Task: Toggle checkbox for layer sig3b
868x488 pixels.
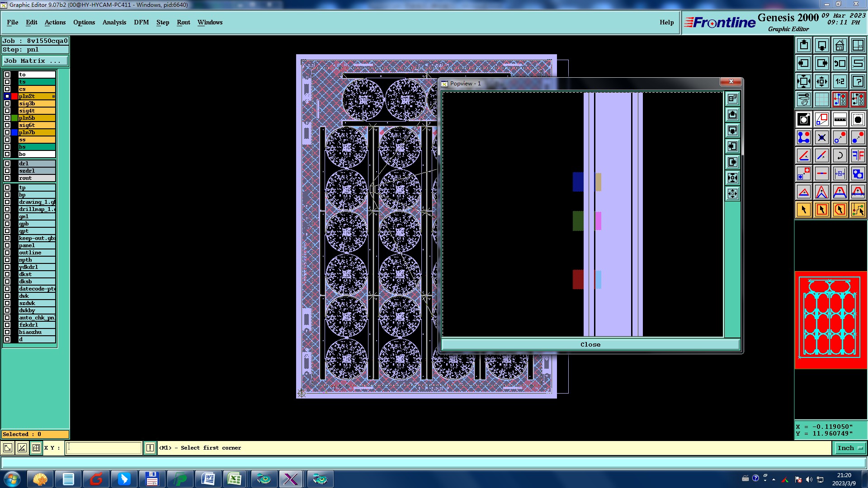Action: coord(7,103)
